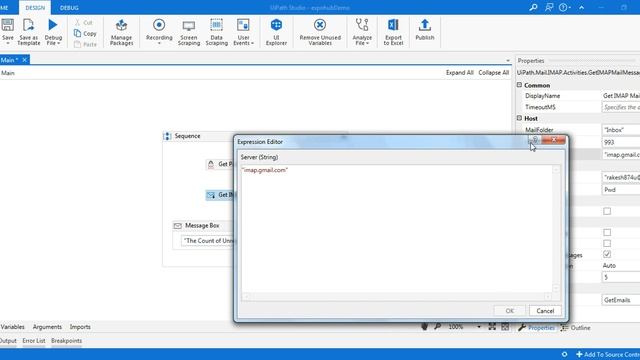Open the help icon menu
The image size is (640, 360).
coord(564,7)
